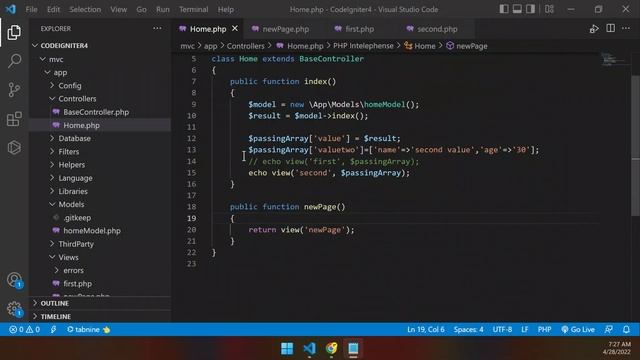The height and width of the screenshot is (360, 640).
Task: Change UTF-8 encoding in status bar
Action: 502,329
